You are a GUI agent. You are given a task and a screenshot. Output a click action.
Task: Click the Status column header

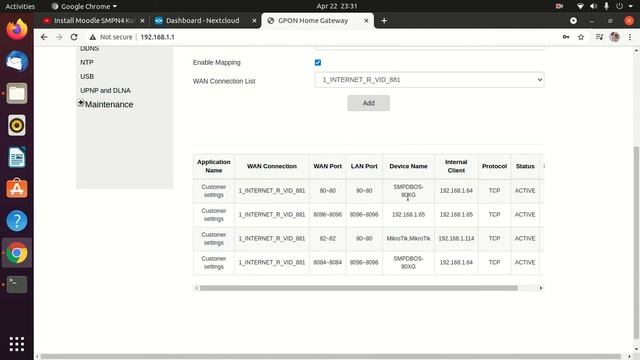point(525,166)
